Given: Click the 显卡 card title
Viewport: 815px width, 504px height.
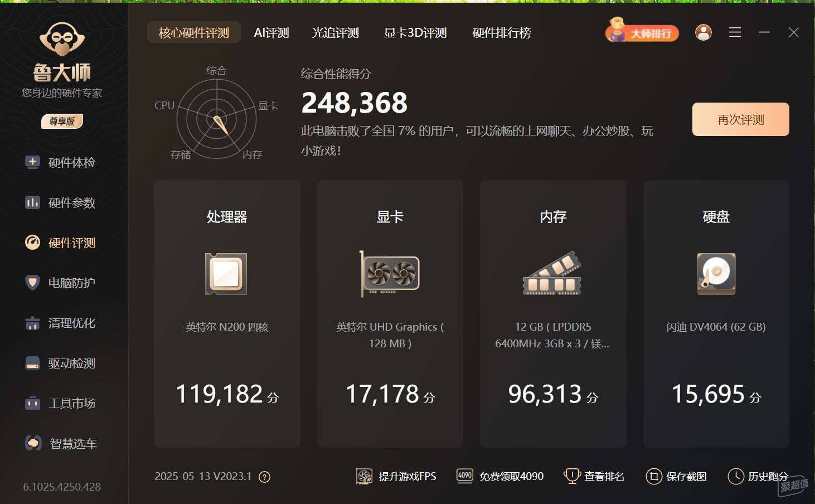Looking at the screenshot, I should (390, 217).
